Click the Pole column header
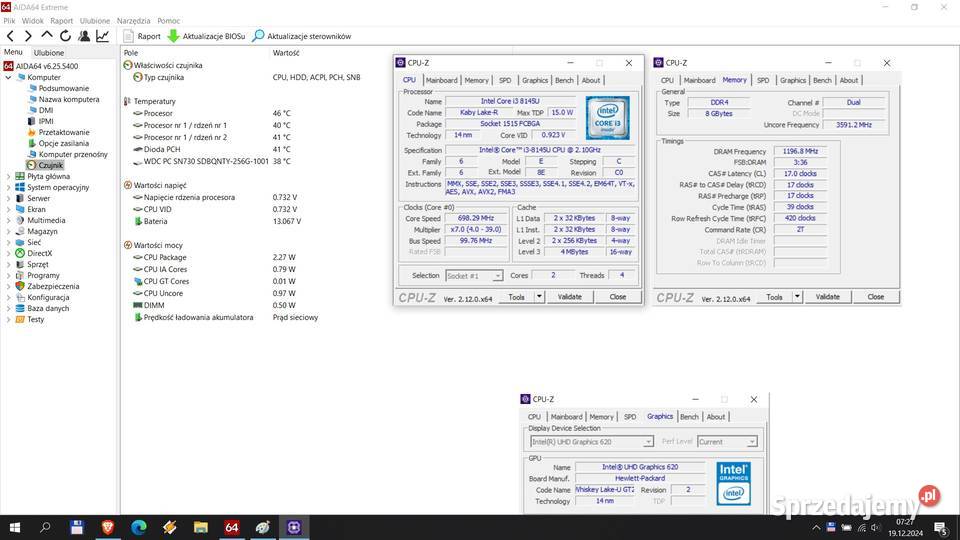The width and height of the screenshot is (960, 540). pos(131,53)
